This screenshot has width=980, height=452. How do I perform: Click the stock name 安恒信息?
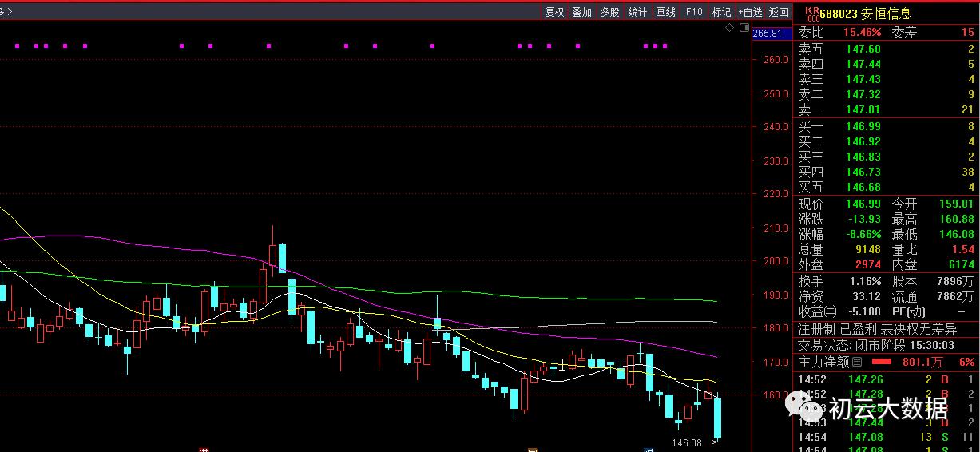click(x=886, y=14)
